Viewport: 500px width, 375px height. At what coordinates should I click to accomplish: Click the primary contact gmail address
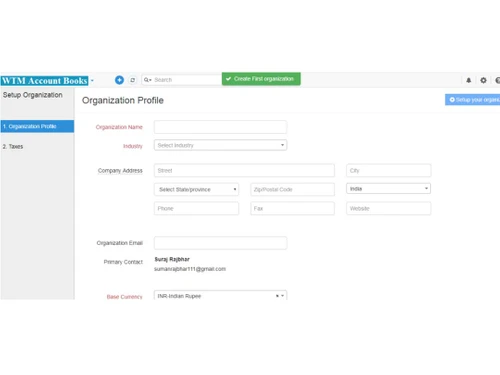coord(190,269)
